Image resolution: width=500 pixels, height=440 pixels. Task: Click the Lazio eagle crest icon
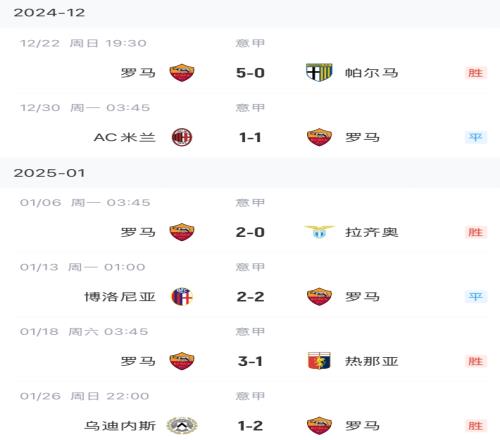[x=319, y=232]
